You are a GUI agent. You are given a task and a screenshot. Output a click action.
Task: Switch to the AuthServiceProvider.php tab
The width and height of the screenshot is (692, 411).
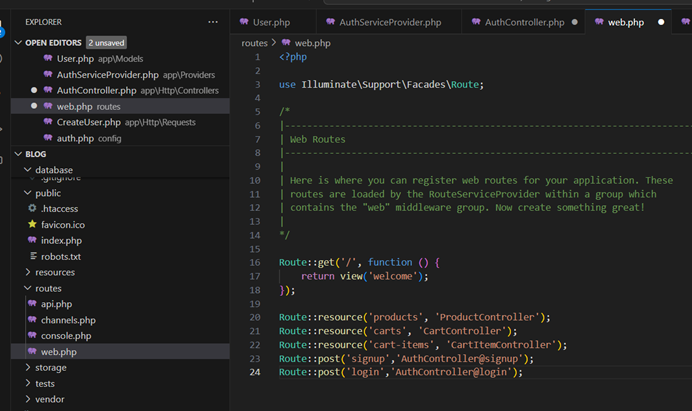tap(389, 22)
